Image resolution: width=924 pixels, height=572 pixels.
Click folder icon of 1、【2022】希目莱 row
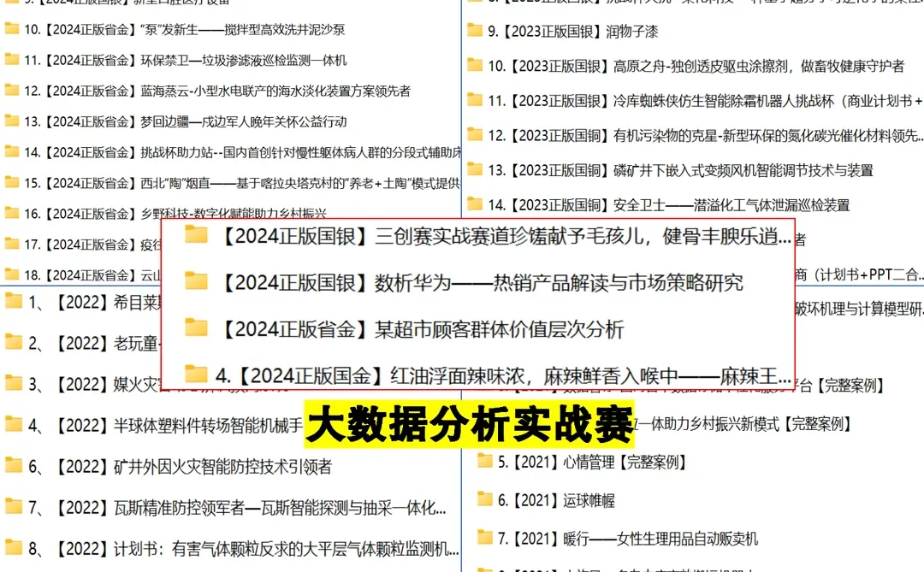[14, 302]
